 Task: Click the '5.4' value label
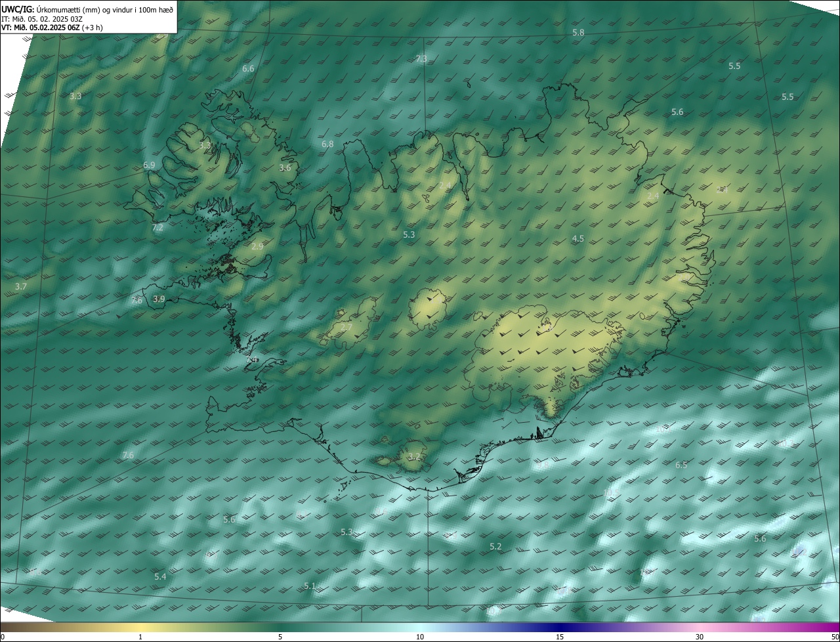pyautogui.click(x=160, y=576)
